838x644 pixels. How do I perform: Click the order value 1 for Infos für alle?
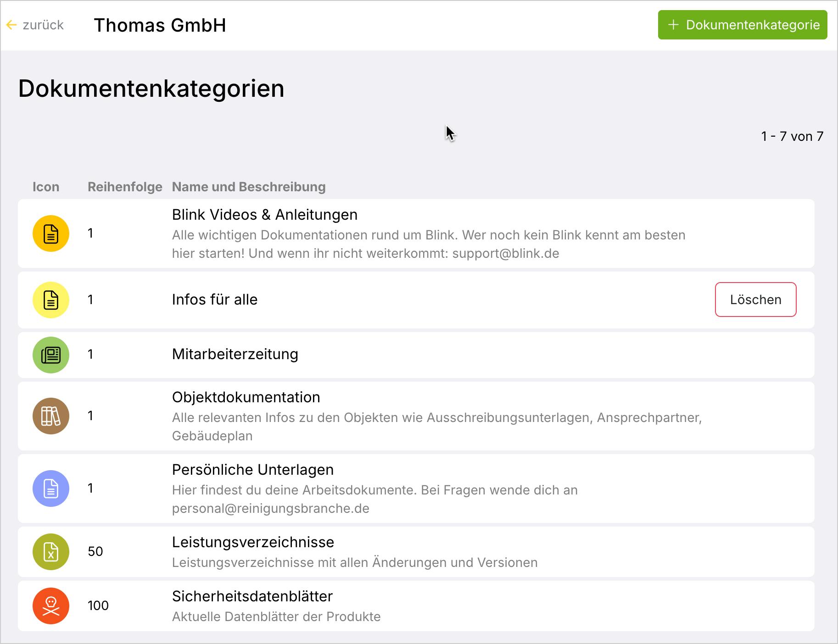[x=90, y=300]
